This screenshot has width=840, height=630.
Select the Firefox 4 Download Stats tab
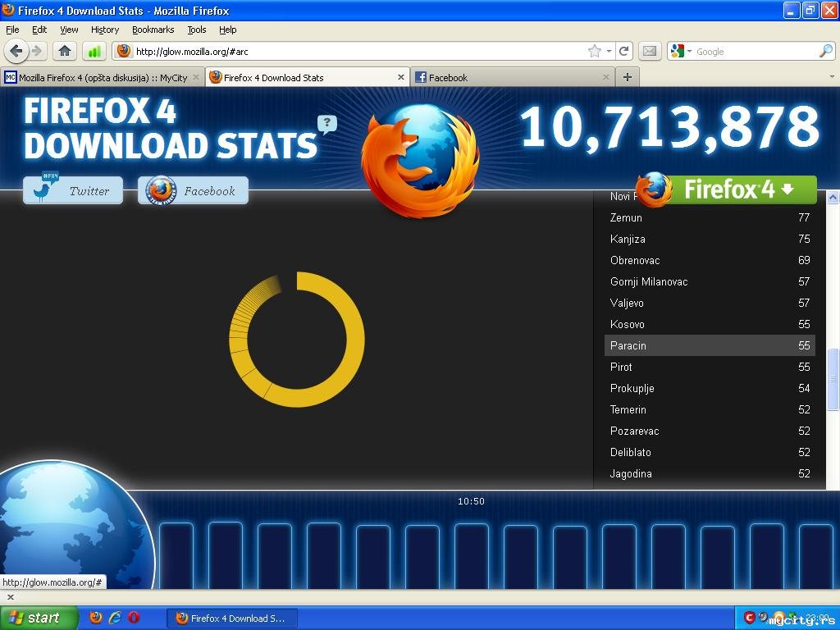(308, 77)
